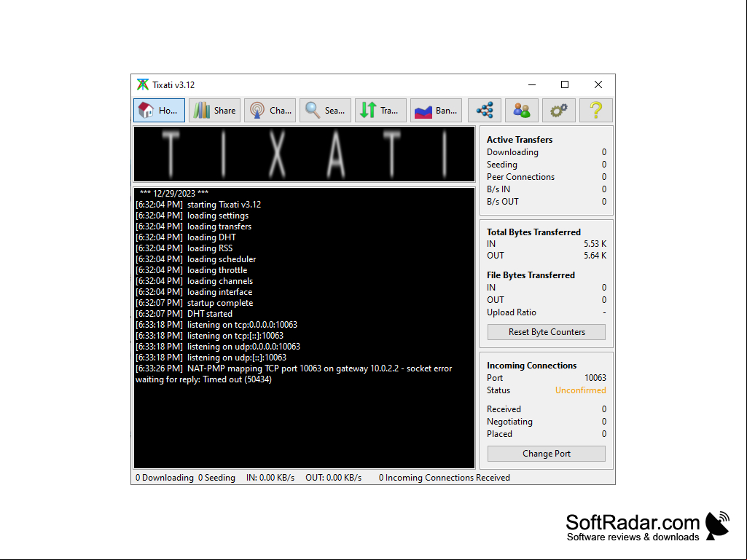Click Total Bytes IN value 5.53 K
747x560 pixels.
(595, 244)
